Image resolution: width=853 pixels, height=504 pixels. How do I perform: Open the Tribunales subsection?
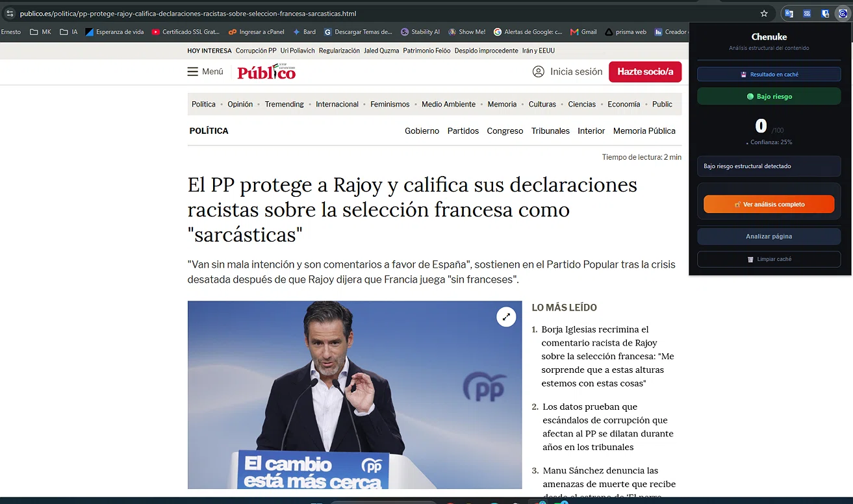[x=550, y=131]
